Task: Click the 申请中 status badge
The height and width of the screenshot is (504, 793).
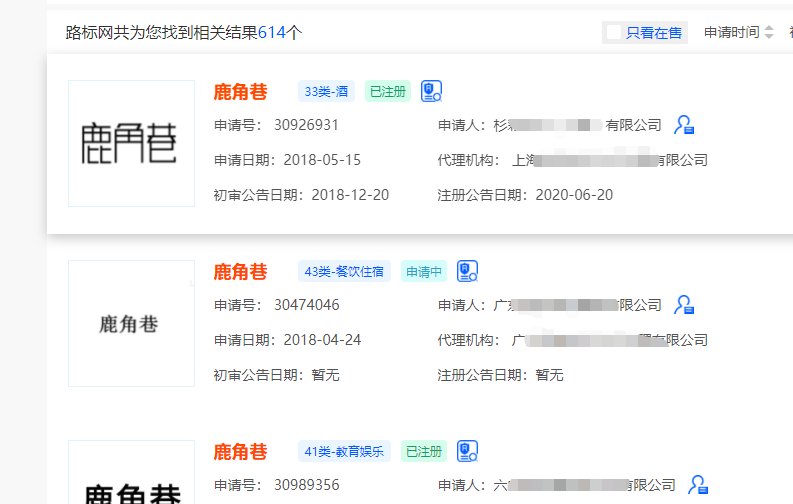Action: coord(424,271)
